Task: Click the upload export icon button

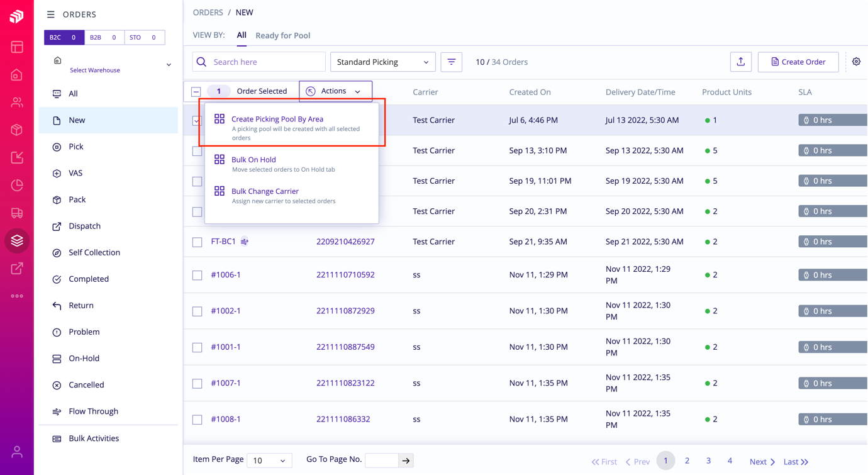Action: [x=741, y=62]
